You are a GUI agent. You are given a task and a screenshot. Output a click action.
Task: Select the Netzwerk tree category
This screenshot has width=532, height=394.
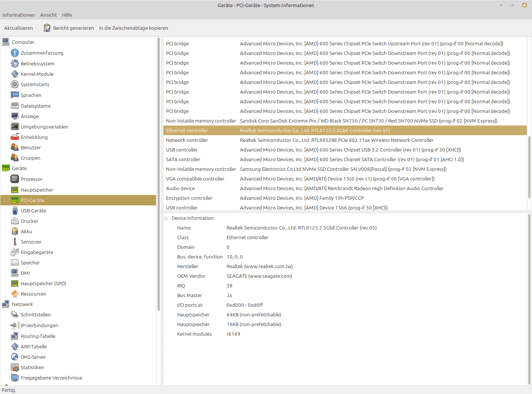coord(22,304)
